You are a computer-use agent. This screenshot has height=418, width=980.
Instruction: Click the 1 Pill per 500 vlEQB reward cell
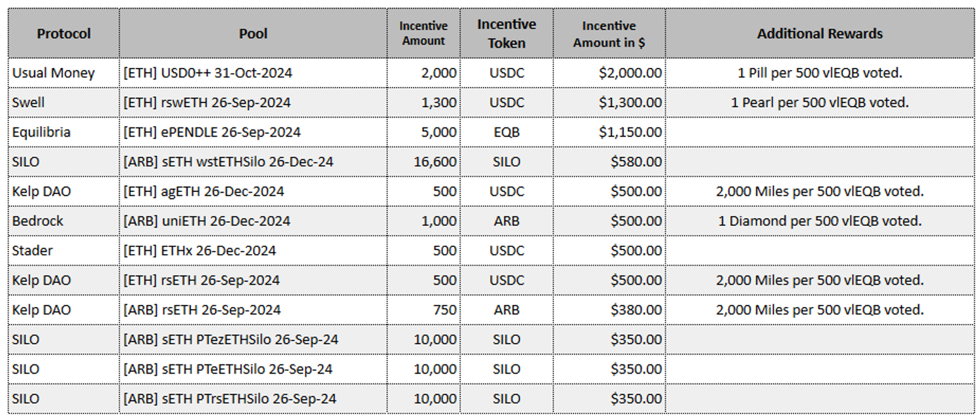point(819,72)
